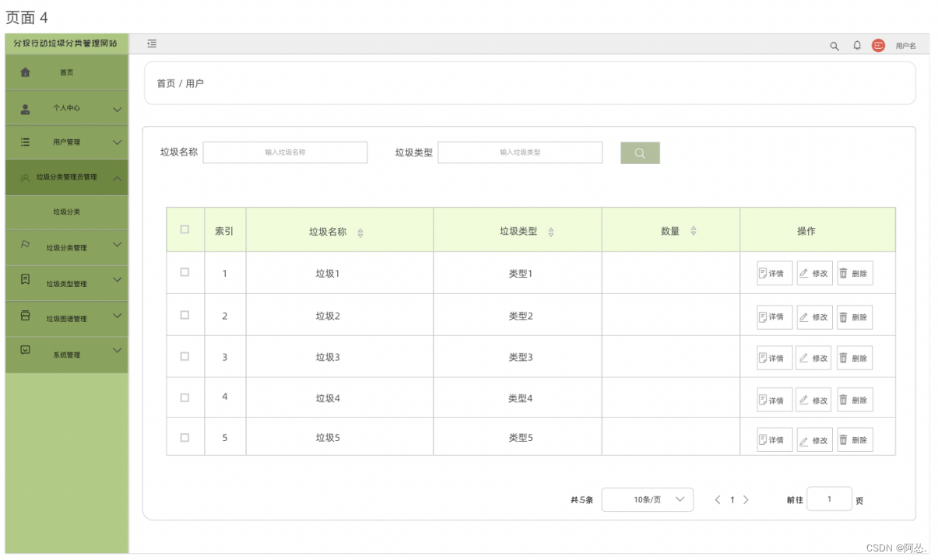Click the 垃圾名称 input field
The height and width of the screenshot is (560, 938).
pos(285,152)
